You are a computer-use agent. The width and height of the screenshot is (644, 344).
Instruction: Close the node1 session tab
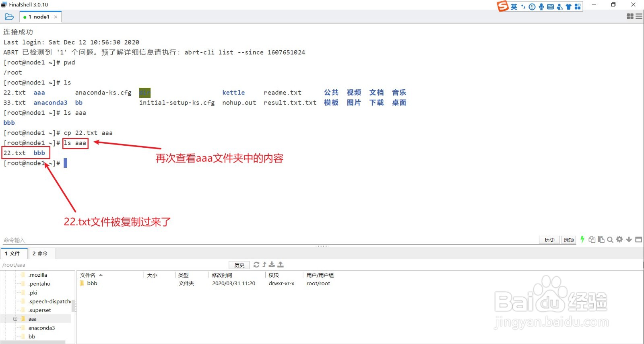(56, 17)
